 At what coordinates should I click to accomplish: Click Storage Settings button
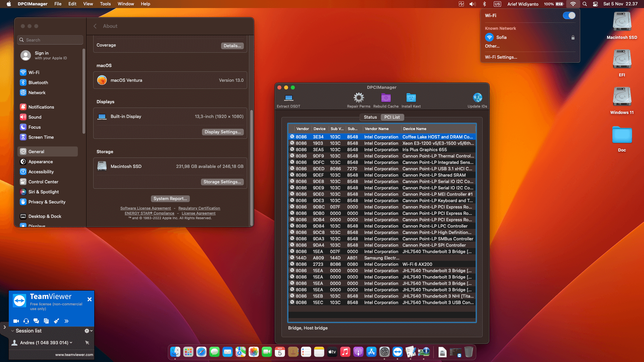pyautogui.click(x=222, y=182)
